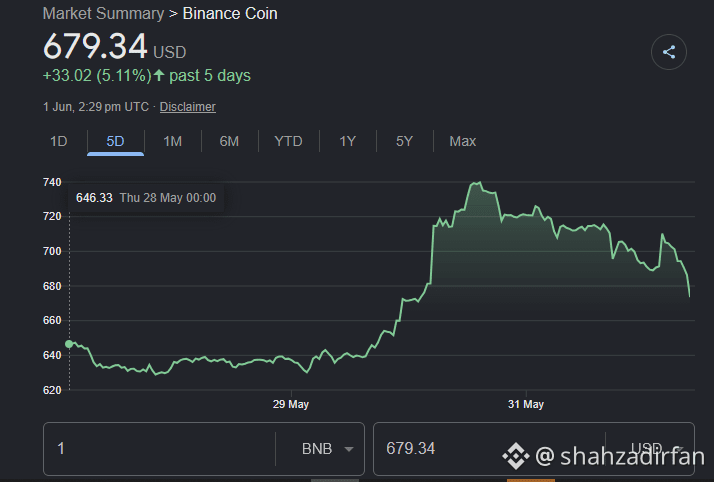Click the large 679.34 price heading

pos(95,46)
